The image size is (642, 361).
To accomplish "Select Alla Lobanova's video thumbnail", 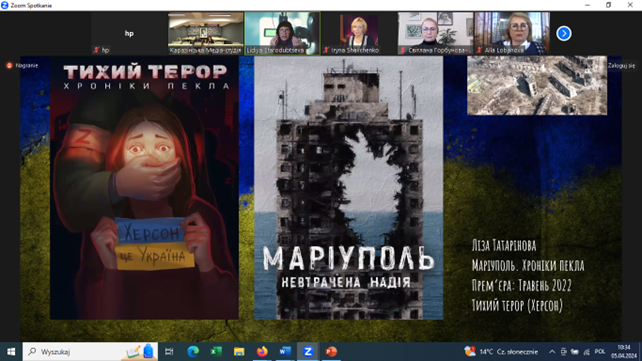I will [512, 33].
